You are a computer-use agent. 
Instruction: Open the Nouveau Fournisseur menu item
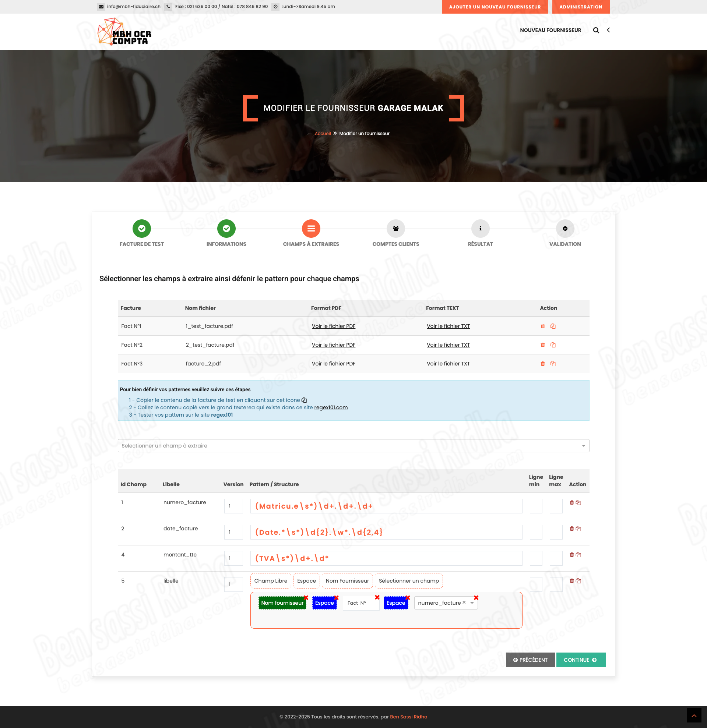pyautogui.click(x=550, y=30)
